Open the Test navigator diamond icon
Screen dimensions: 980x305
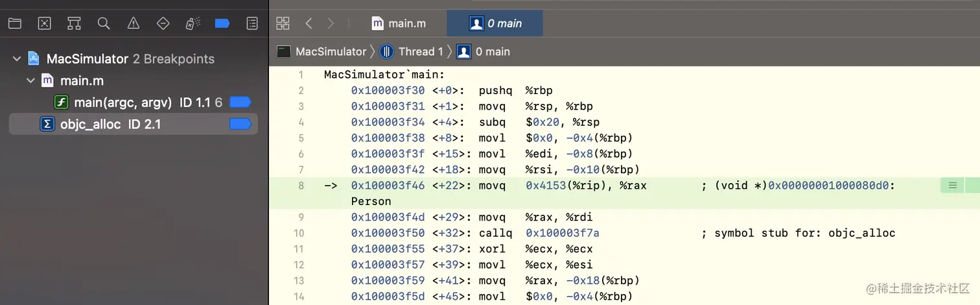[x=163, y=23]
